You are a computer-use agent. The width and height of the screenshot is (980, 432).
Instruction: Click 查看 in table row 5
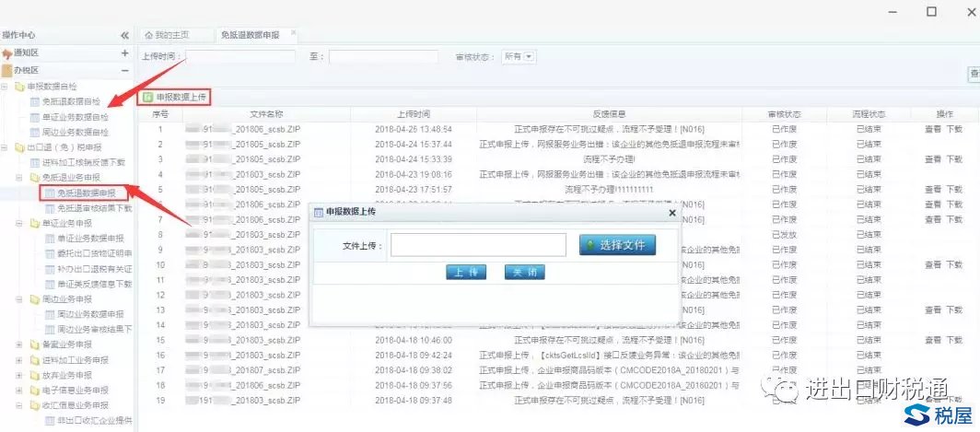click(932, 190)
